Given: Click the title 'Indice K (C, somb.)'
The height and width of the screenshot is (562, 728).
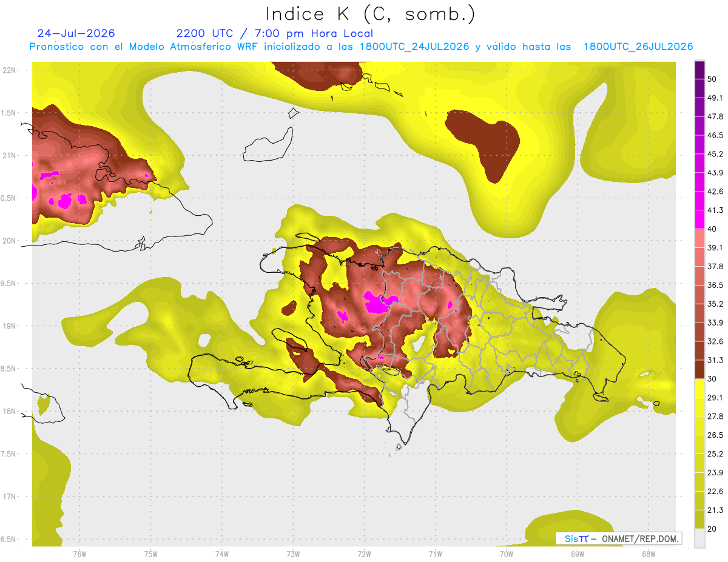Looking at the screenshot, I should tap(370, 14).
